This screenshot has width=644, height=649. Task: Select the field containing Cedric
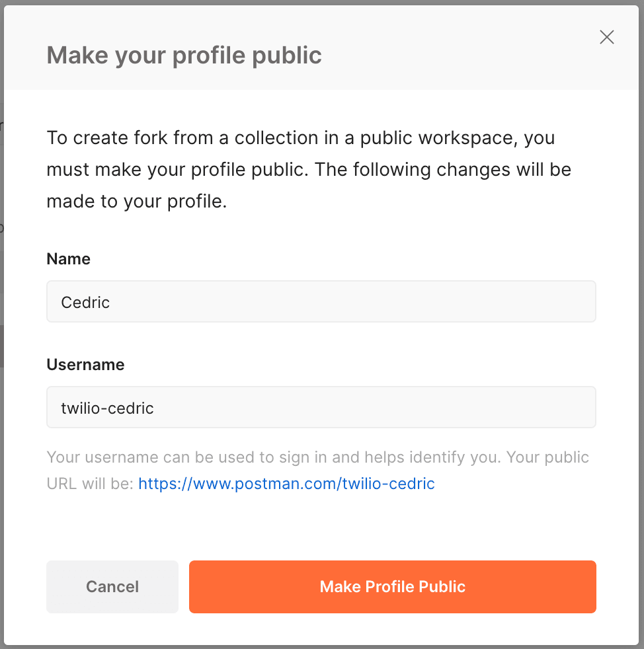point(321,301)
